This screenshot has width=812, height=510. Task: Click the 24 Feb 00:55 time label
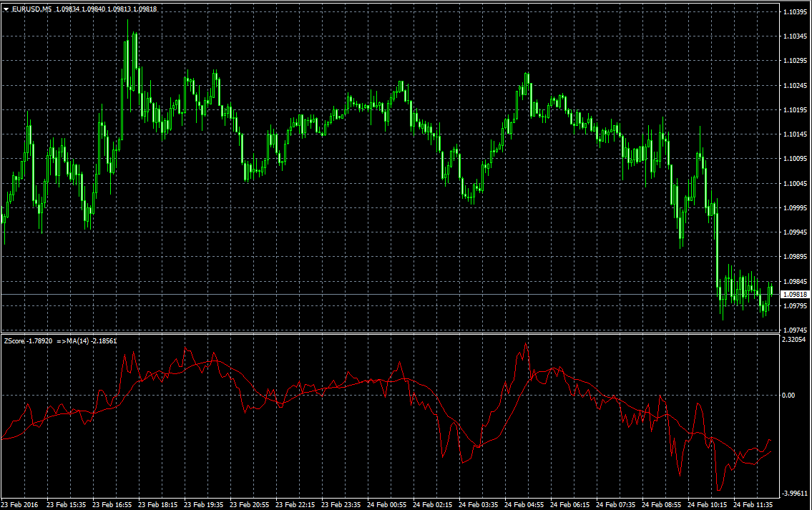coord(387,504)
